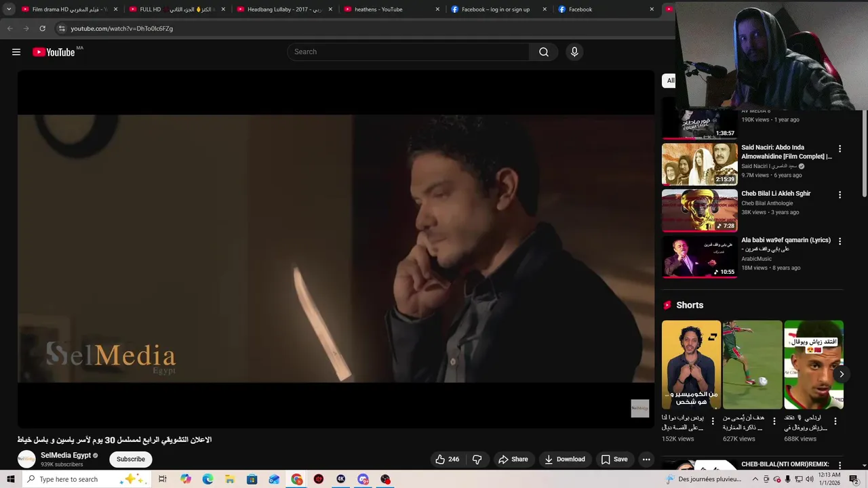Dislike the video with thumbs down
The width and height of the screenshot is (868, 488).
pyautogui.click(x=477, y=459)
